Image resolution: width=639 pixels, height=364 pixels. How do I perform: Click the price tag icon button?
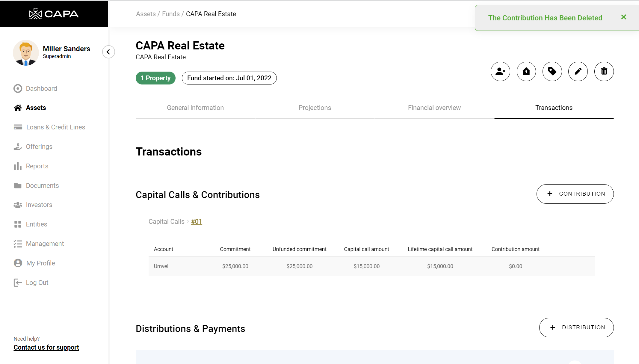point(552,71)
